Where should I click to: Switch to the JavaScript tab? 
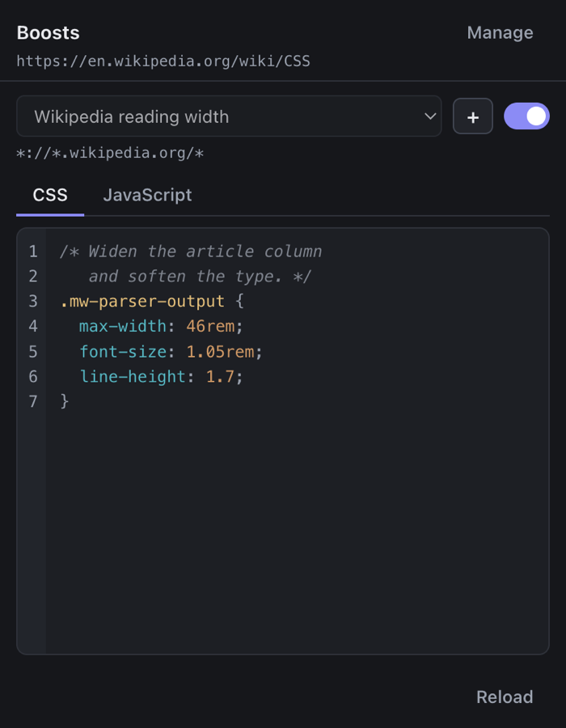(147, 195)
